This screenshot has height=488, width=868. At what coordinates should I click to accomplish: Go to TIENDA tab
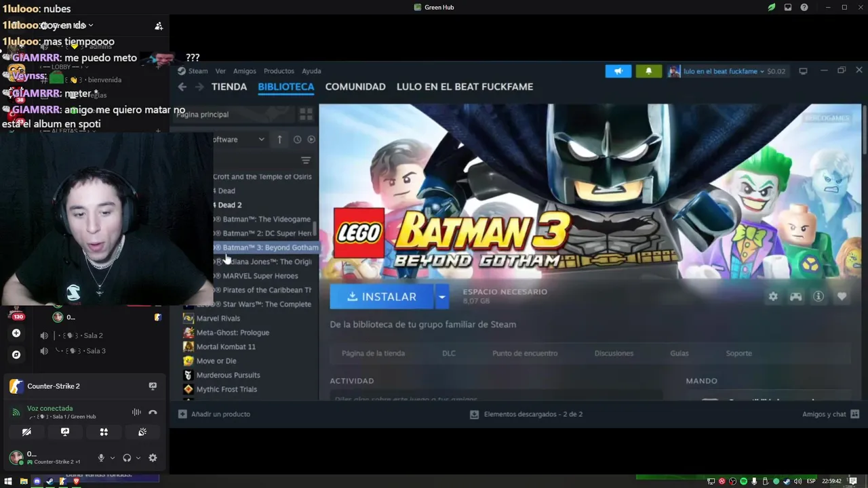pyautogui.click(x=229, y=87)
